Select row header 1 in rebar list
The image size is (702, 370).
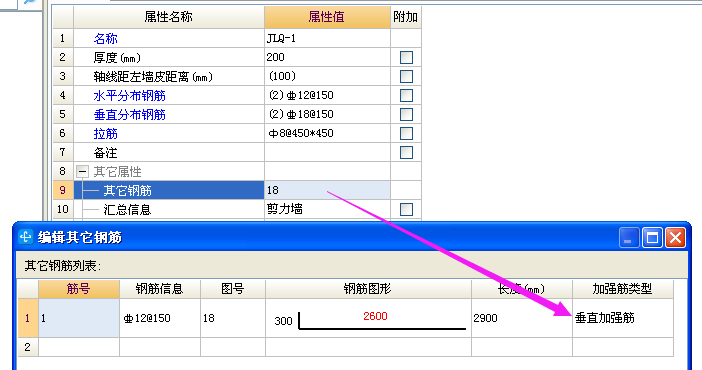[x=28, y=318]
